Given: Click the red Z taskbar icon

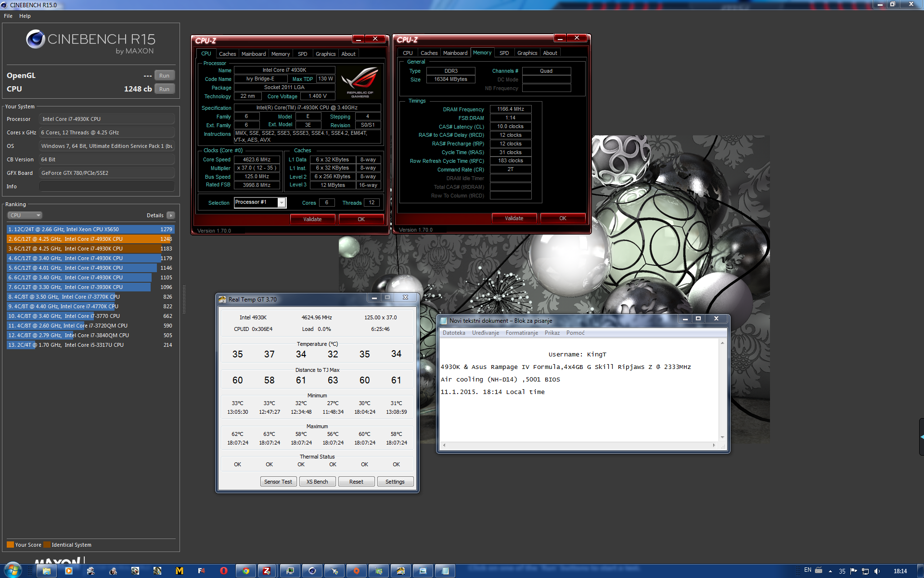Looking at the screenshot, I should pyautogui.click(x=266, y=571).
